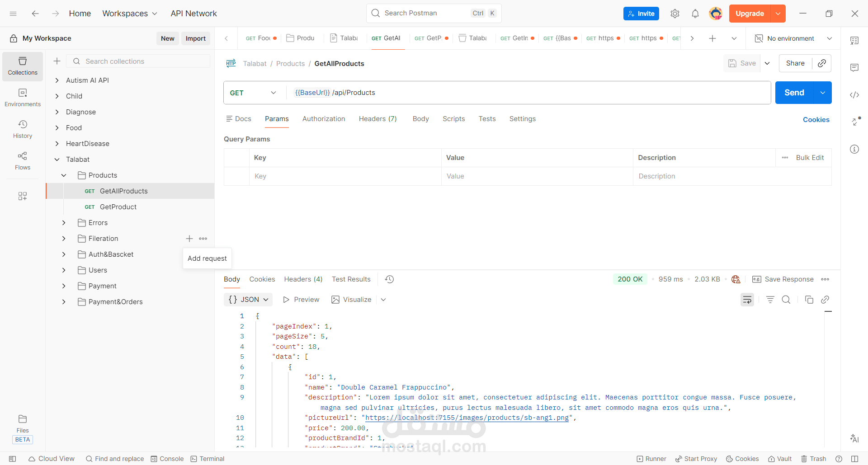This screenshot has height=465, width=868.
Task: Add a request to Fileration folder
Action: pos(189,239)
